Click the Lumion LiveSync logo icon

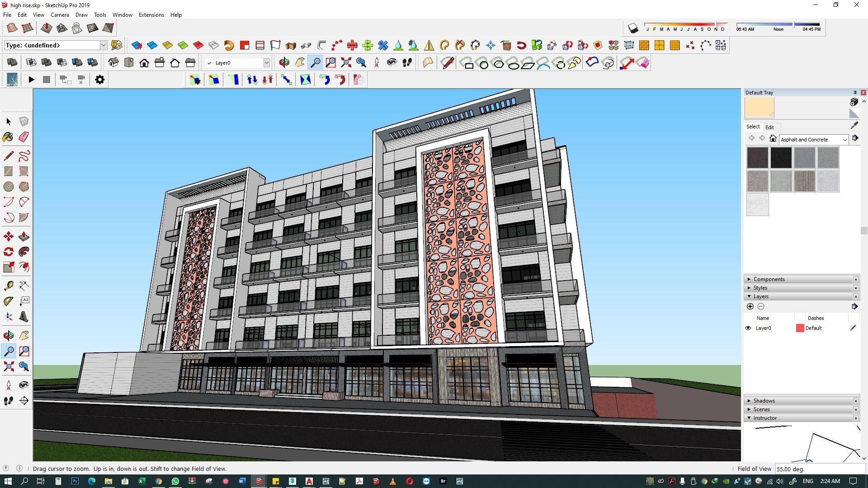click(x=12, y=80)
